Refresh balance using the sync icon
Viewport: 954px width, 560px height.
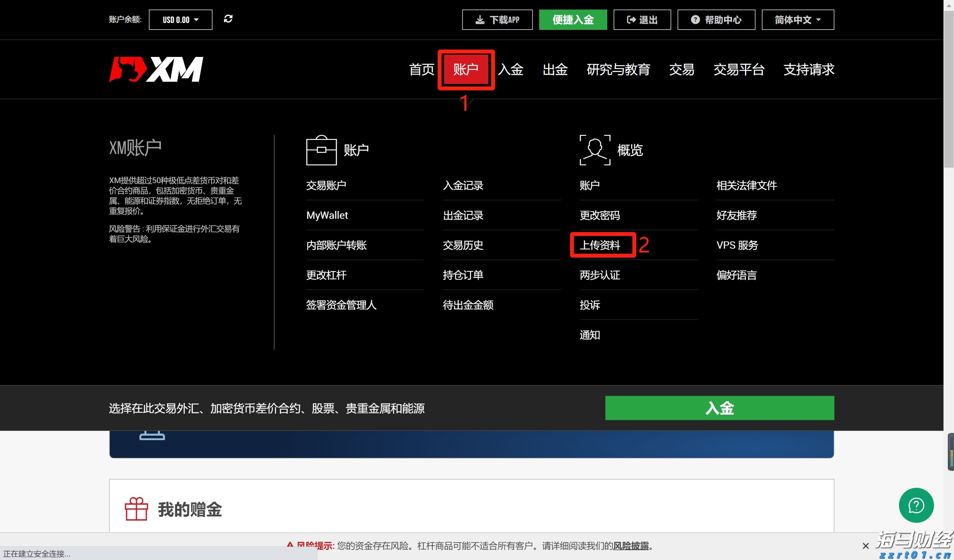[229, 19]
